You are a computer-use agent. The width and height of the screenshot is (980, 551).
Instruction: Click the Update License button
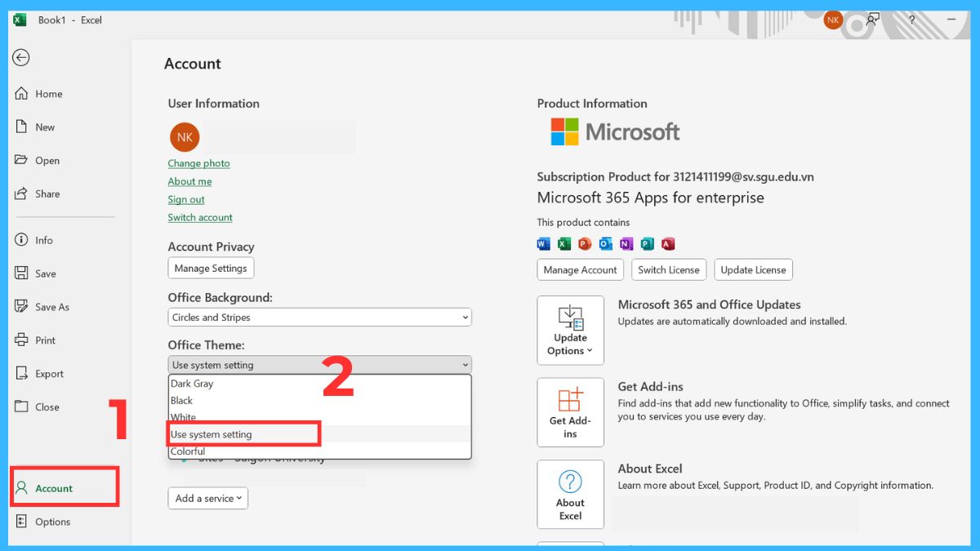pos(753,269)
